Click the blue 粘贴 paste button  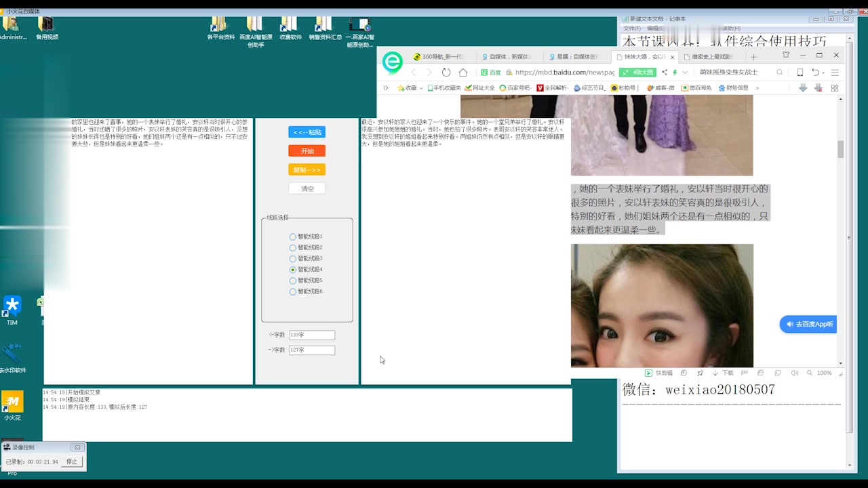click(307, 132)
